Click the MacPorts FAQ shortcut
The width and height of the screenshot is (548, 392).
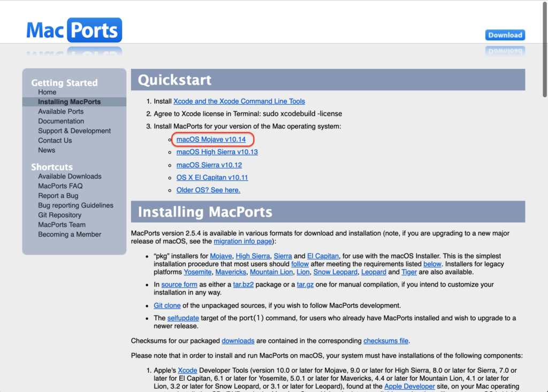pos(60,186)
